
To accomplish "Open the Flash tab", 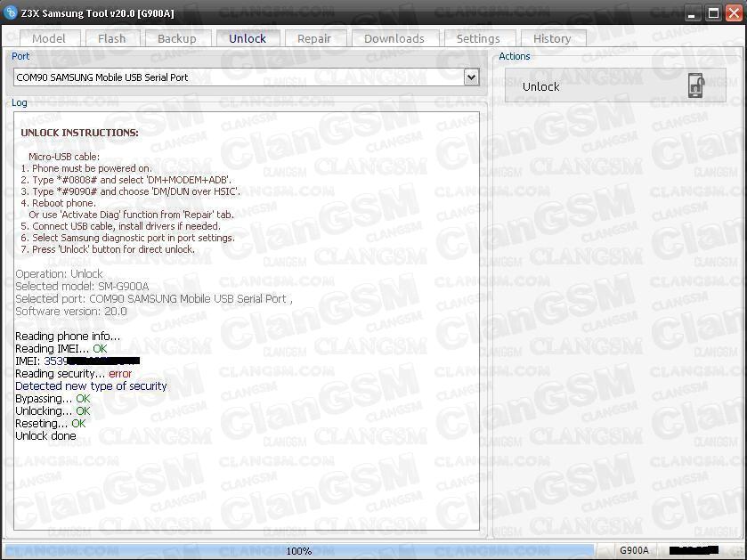I will click(x=112, y=38).
